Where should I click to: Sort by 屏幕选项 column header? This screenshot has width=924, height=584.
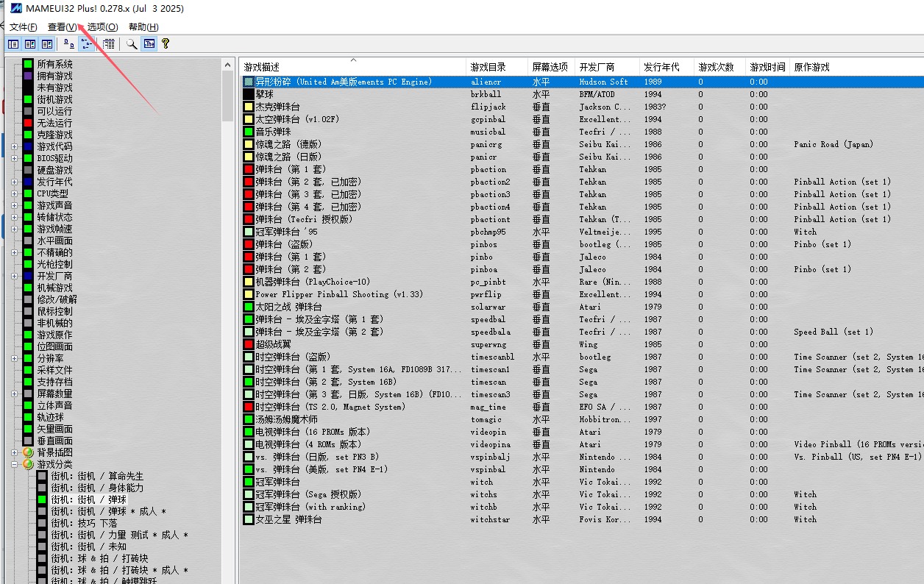tap(551, 67)
